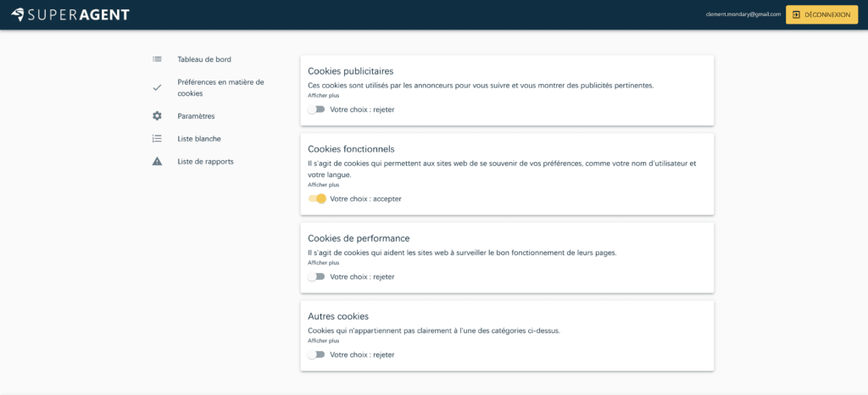The image size is (868, 395).
Task: Go to Liste de rapports
Action: point(205,162)
